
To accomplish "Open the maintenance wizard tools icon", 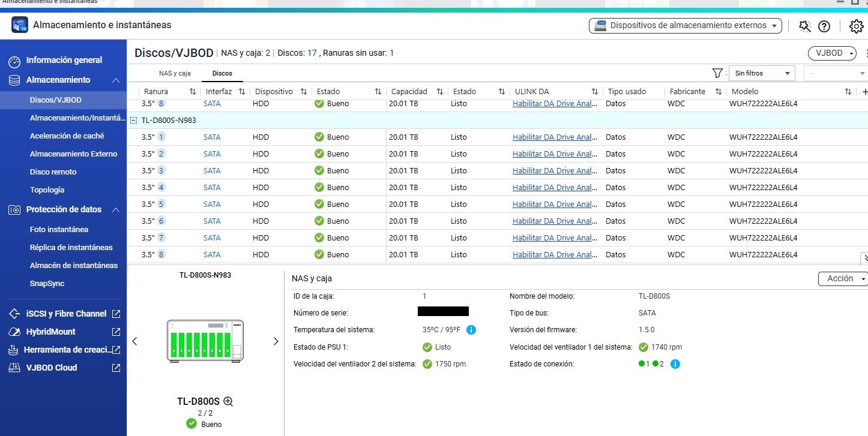I will click(x=805, y=26).
